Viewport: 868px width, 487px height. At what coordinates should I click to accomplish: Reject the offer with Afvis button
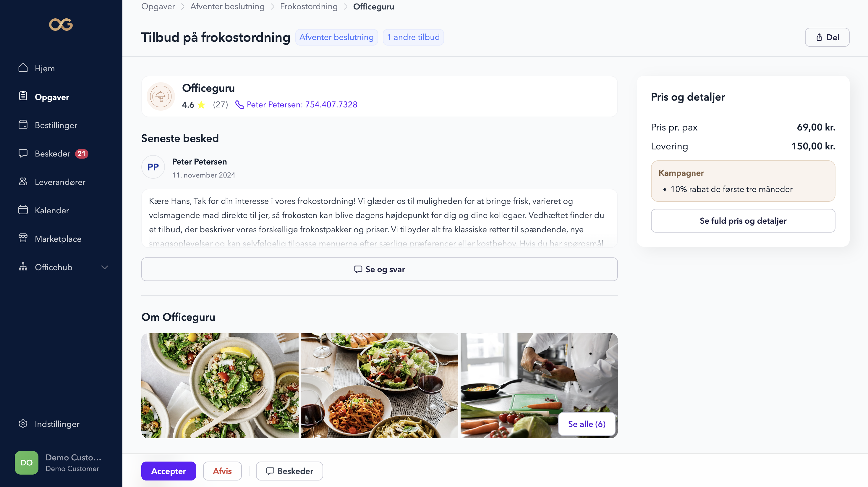[x=222, y=471]
